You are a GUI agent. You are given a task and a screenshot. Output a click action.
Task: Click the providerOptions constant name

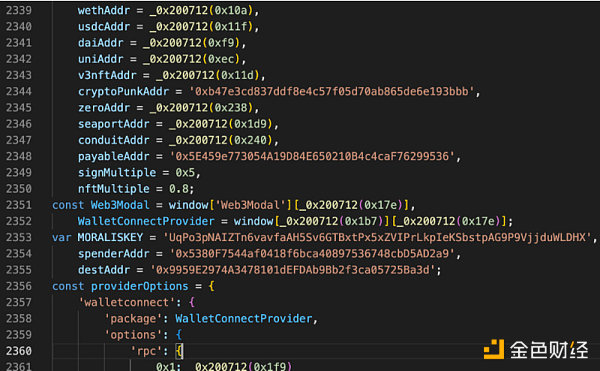tap(139, 286)
